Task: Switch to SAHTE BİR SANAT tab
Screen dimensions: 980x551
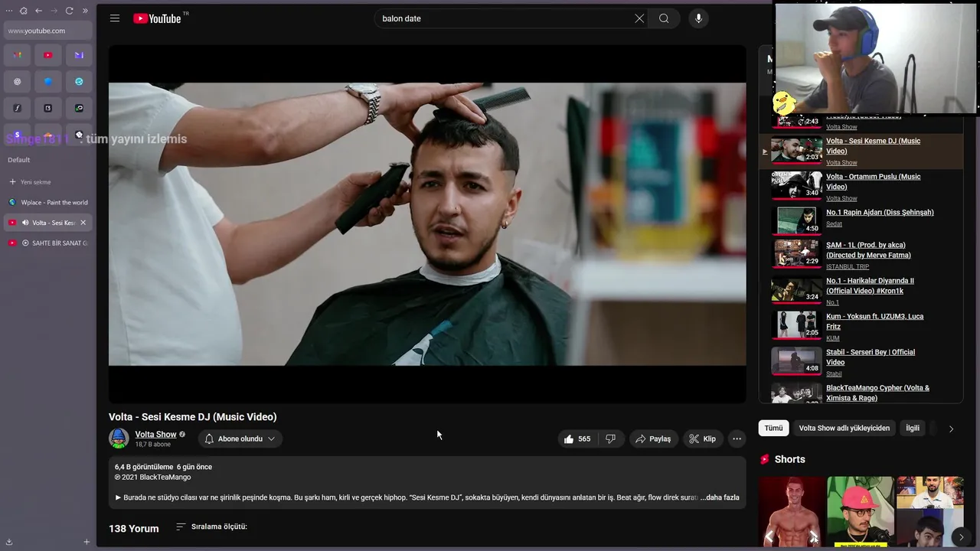Action: coord(47,243)
